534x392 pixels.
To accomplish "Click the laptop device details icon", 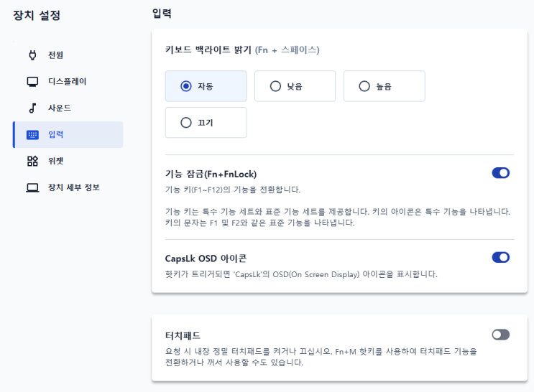I will [x=32, y=187].
